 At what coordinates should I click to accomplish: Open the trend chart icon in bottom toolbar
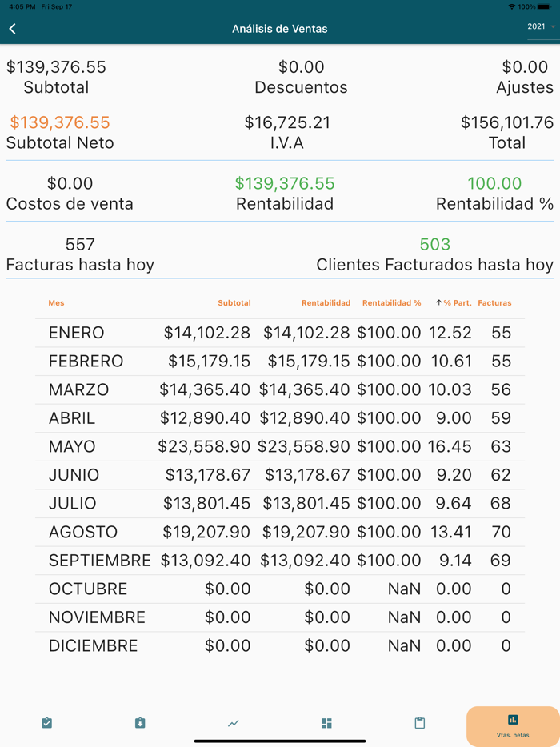point(232,722)
